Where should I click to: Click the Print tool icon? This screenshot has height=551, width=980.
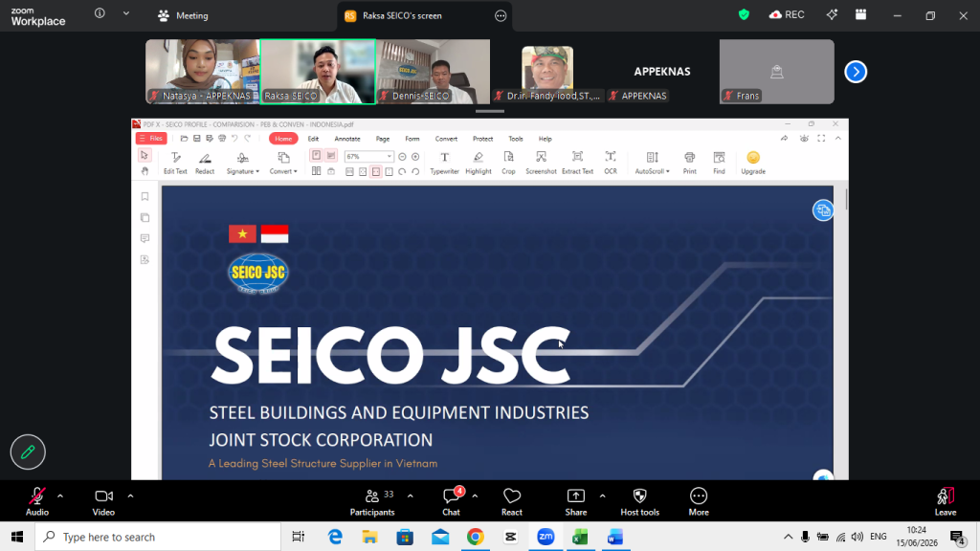[689, 163]
